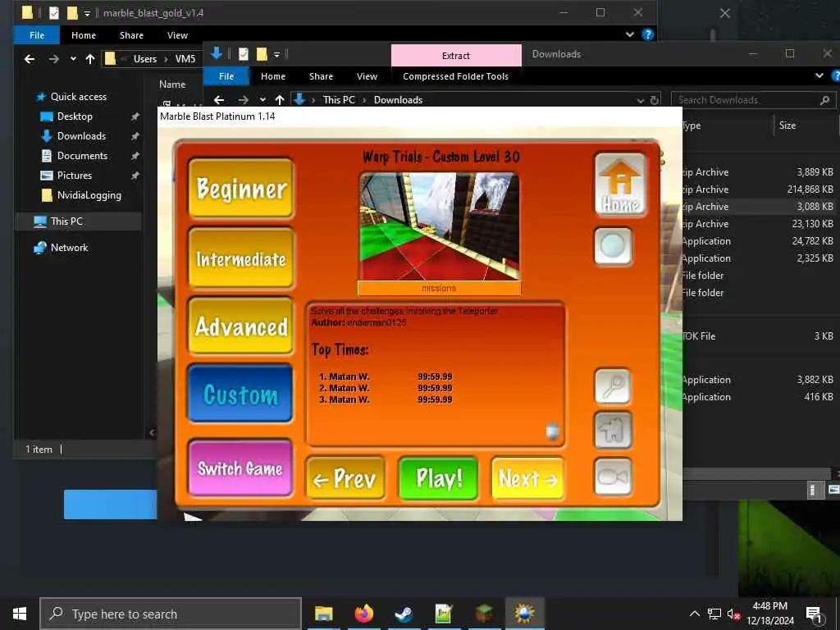The width and height of the screenshot is (840, 630).
Task: Expand the marble_blast_gold ribbon chevron
Action: click(x=630, y=34)
